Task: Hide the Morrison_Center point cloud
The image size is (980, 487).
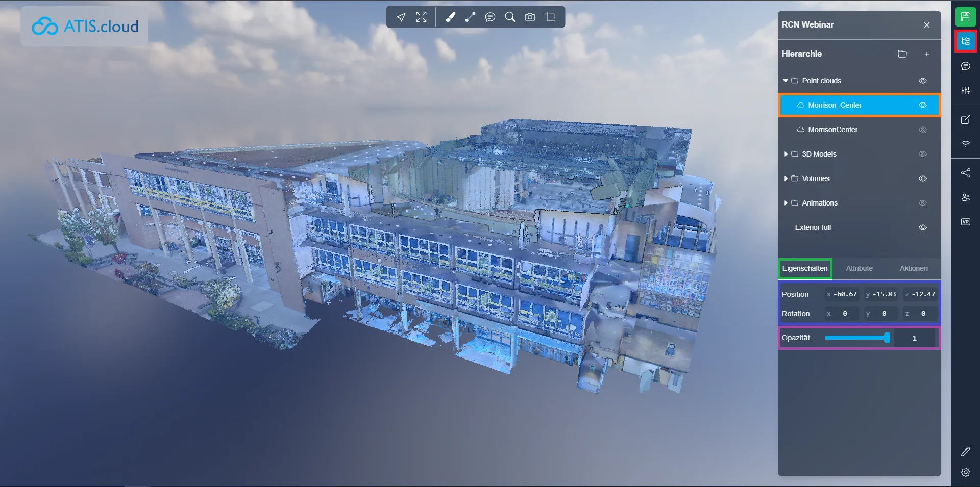Action: tap(922, 105)
